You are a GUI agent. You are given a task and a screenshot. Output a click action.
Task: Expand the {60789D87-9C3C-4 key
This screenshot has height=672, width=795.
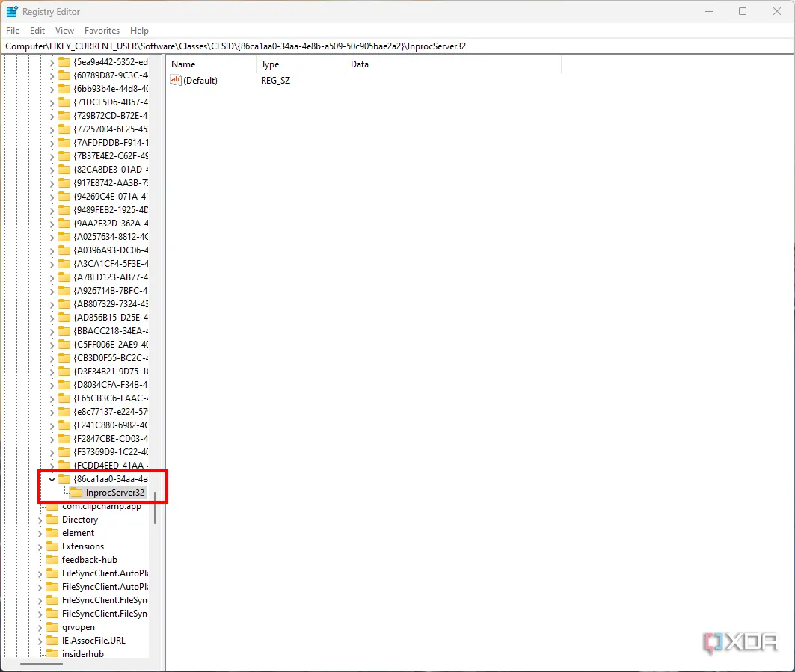pos(52,76)
